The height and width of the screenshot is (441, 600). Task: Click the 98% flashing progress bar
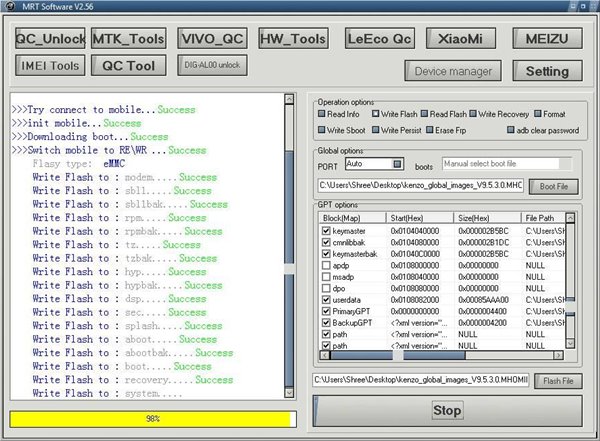click(152, 418)
